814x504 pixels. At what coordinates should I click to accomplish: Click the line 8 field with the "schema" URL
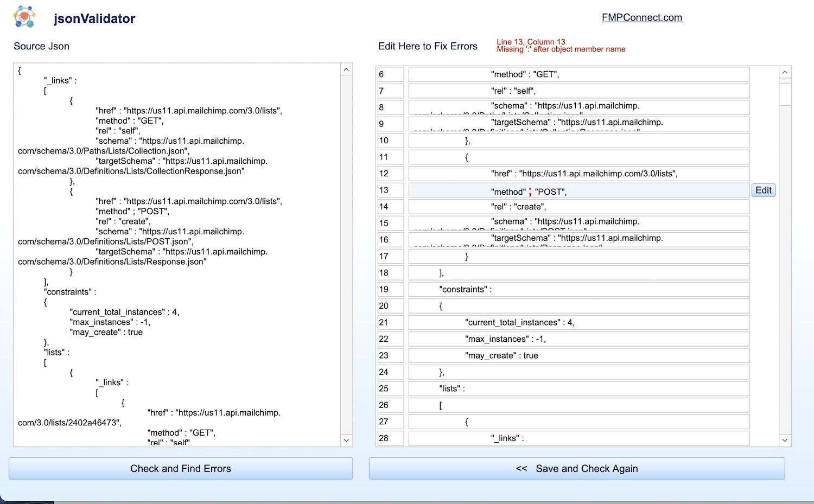point(579,107)
